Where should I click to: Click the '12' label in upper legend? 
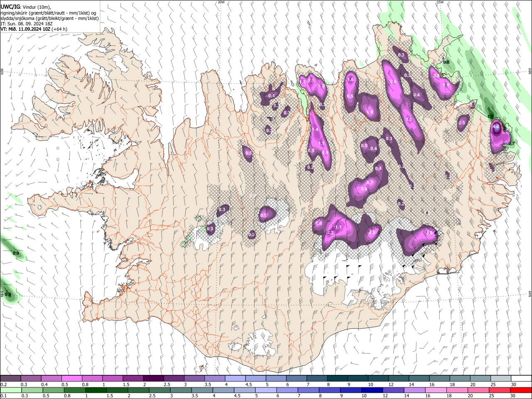pyautogui.click(x=391, y=384)
